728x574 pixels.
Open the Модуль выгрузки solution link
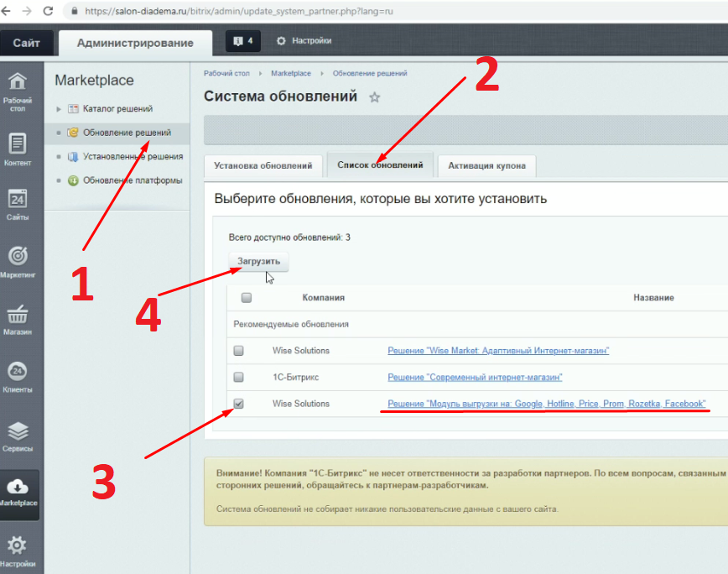point(547,404)
